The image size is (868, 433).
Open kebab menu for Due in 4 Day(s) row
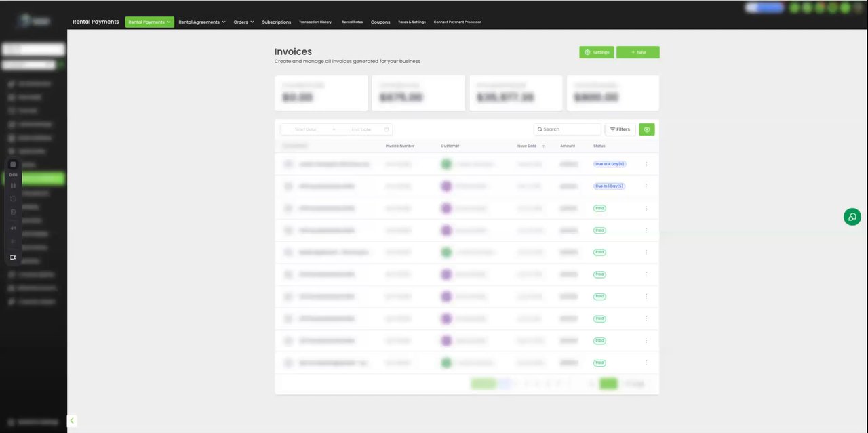coord(646,164)
